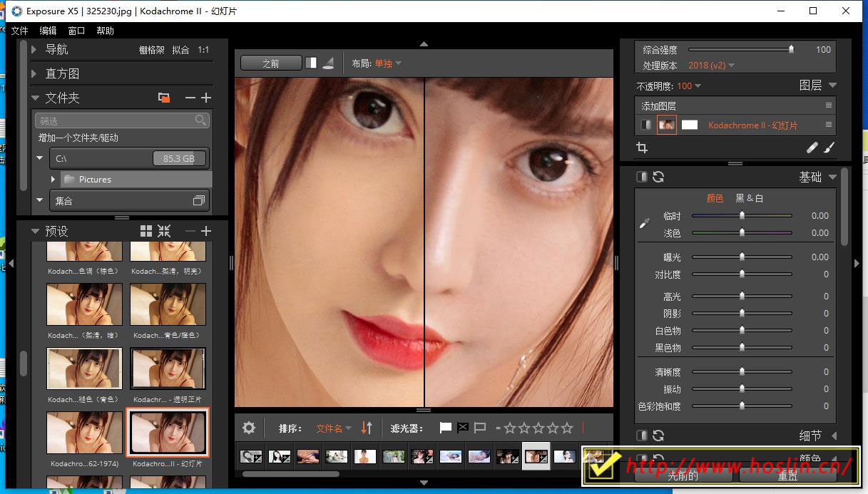Screen dimensions: 868x494
Task: Open the 窗口 menu
Action: [76, 31]
